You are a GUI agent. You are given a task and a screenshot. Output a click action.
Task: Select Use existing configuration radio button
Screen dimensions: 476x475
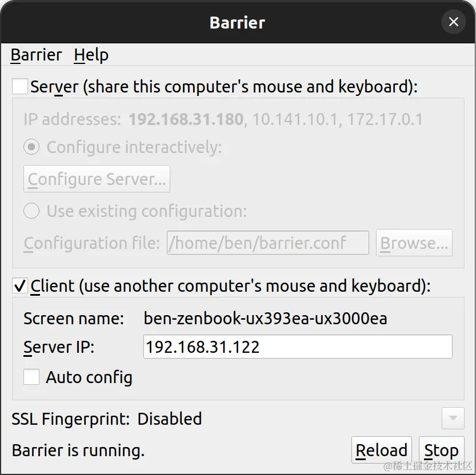[31, 211]
